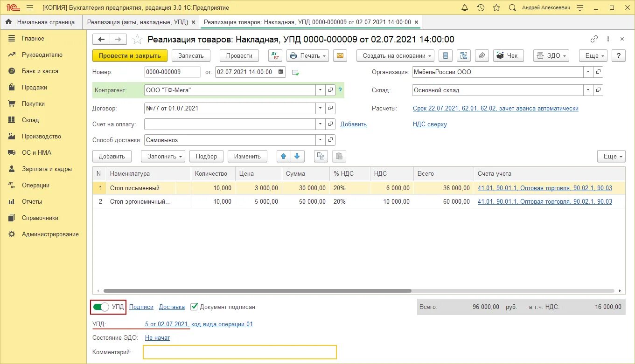This screenshot has height=364, width=635.
Task: Expand Организация dropdown list
Action: [588, 72]
